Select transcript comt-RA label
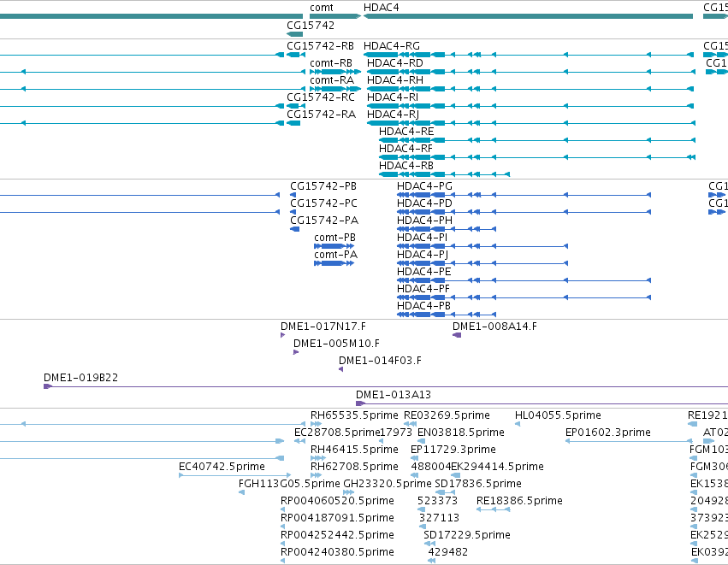The image size is (728, 565). (x=332, y=80)
